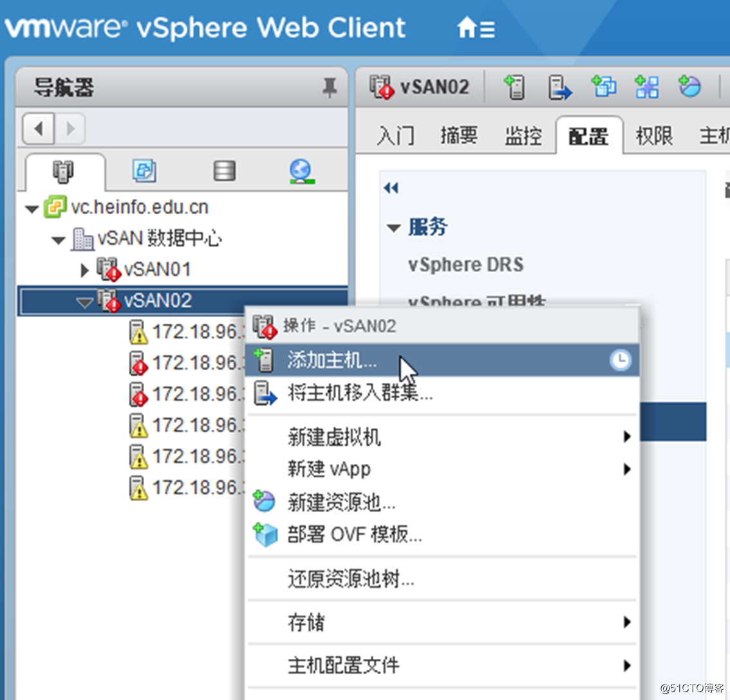This screenshot has height=700, width=730.
Task: Open the 权限 tab
Action: click(x=654, y=136)
